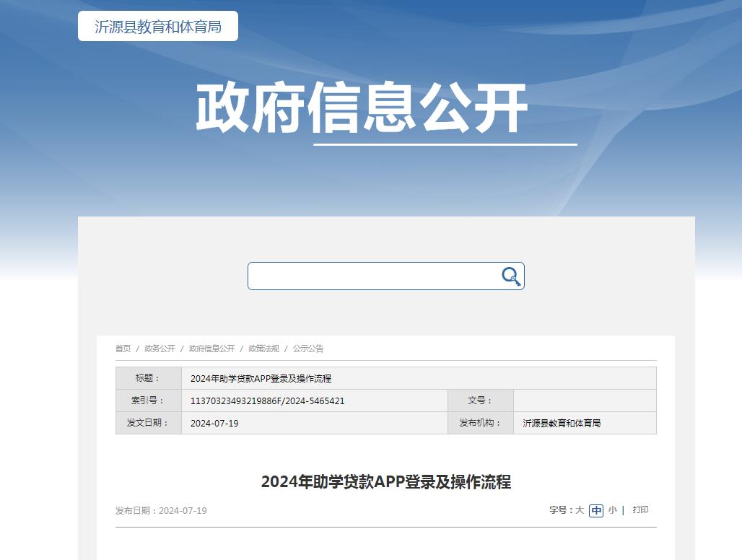Open the 沂源县教育和体育局 header badge

click(x=158, y=27)
